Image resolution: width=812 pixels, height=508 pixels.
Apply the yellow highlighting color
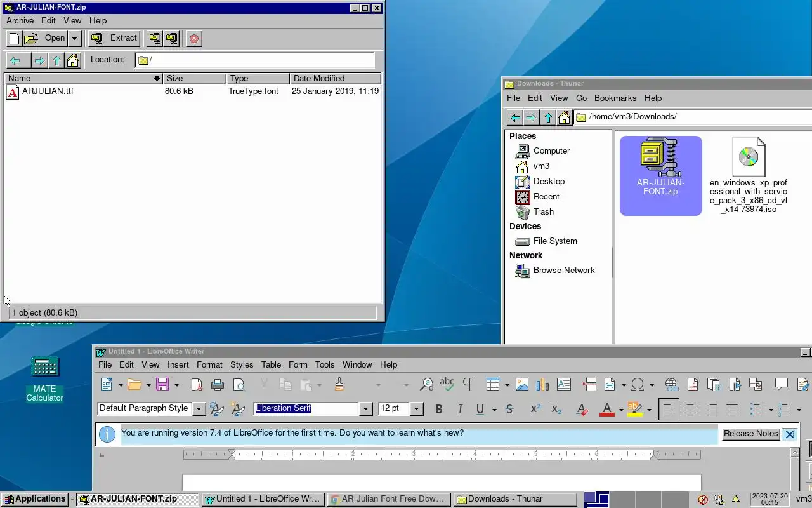635,410
